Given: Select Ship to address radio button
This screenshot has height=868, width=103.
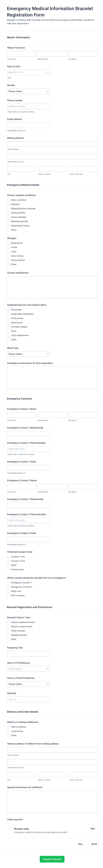Looking at the screenshot, I should click(8, 727).
